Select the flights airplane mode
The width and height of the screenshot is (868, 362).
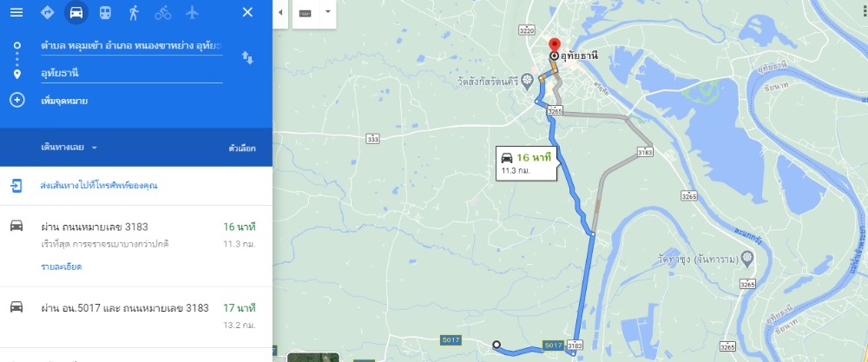tap(192, 12)
